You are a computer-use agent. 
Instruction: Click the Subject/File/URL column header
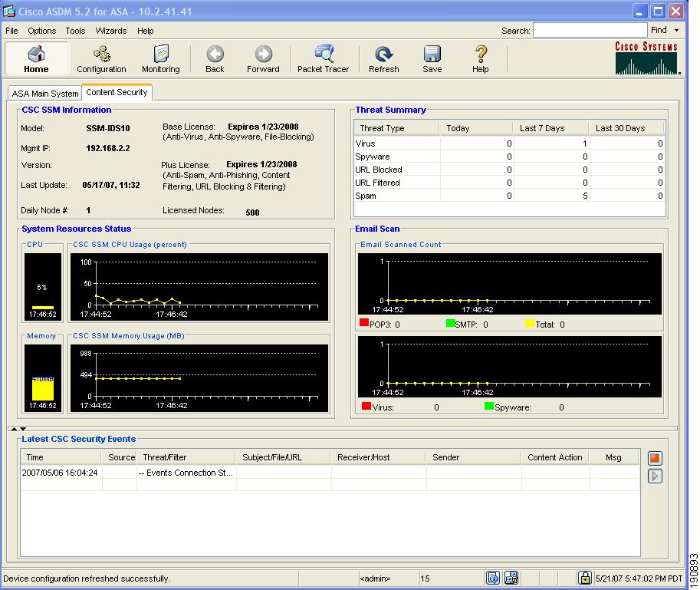coord(284,457)
